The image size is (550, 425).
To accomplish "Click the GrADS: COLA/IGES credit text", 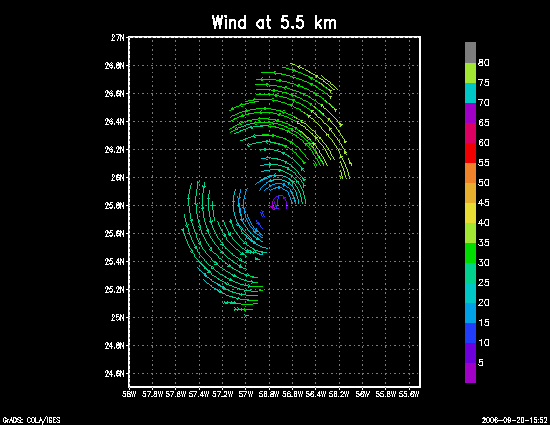I will pyautogui.click(x=32, y=420).
